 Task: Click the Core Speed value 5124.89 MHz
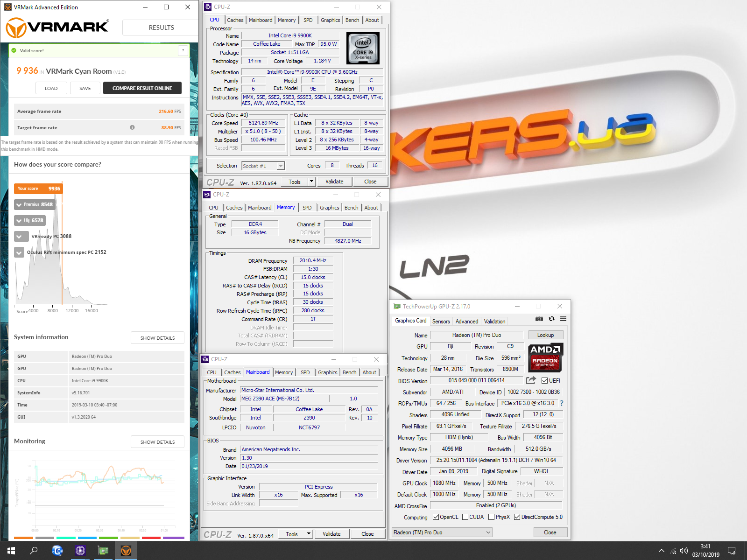pyautogui.click(x=263, y=123)
